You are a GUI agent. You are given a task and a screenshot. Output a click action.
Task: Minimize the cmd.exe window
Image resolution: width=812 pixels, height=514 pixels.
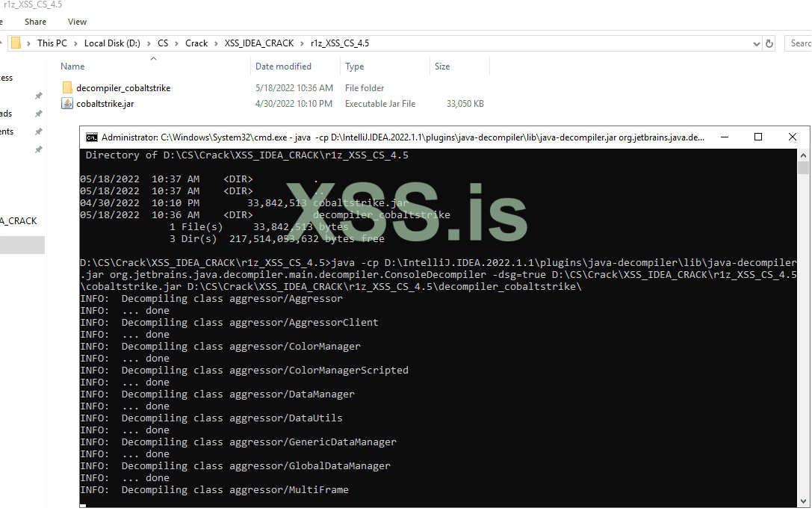(x=725, y=137)
